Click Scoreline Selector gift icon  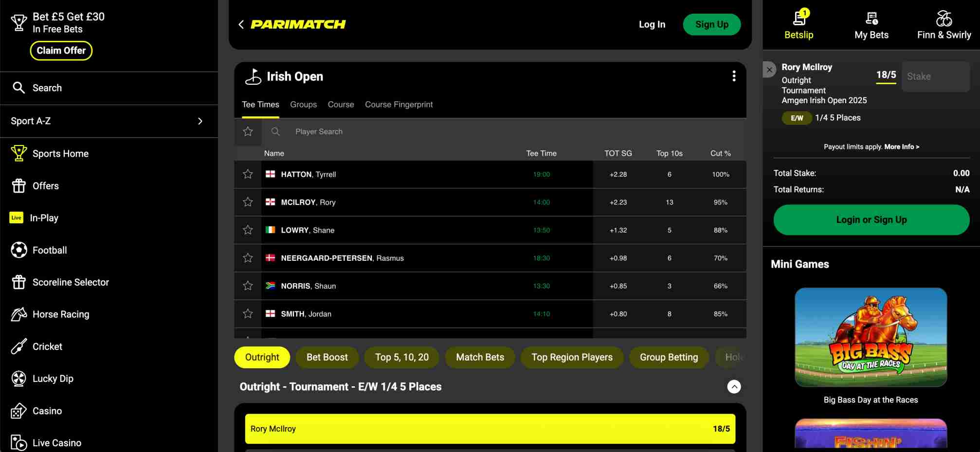tap(18, 282)
